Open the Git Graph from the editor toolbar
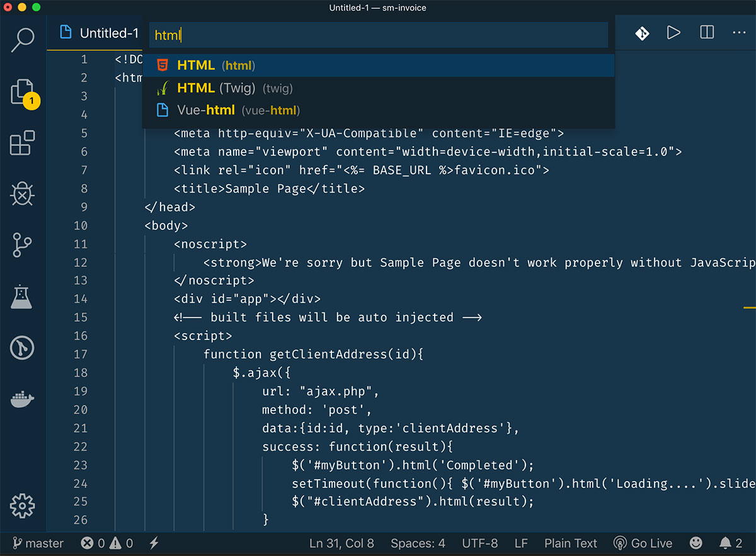Image resolution: width=756 pixels, height=556 pixels. [642, 33]
